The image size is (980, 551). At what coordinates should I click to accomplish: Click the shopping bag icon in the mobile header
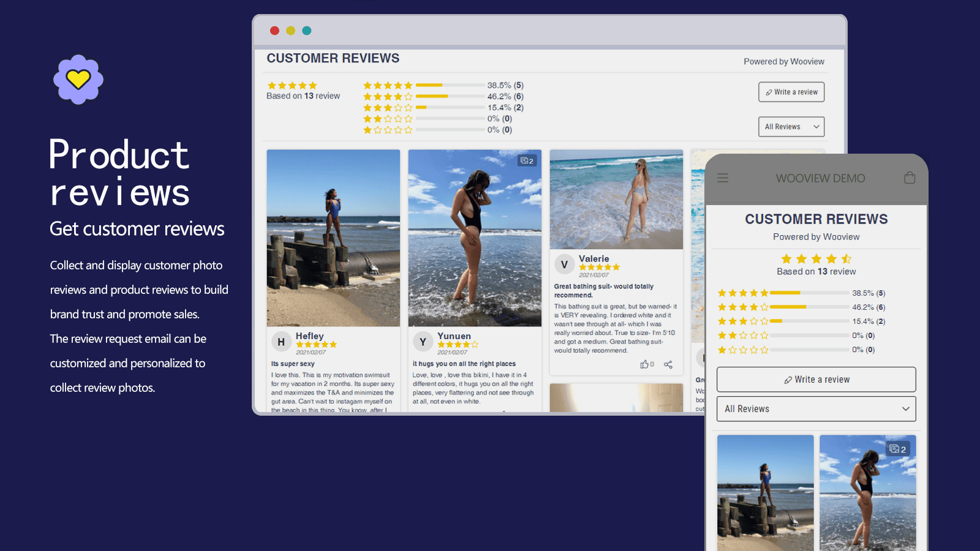click(x=910, y=178)
